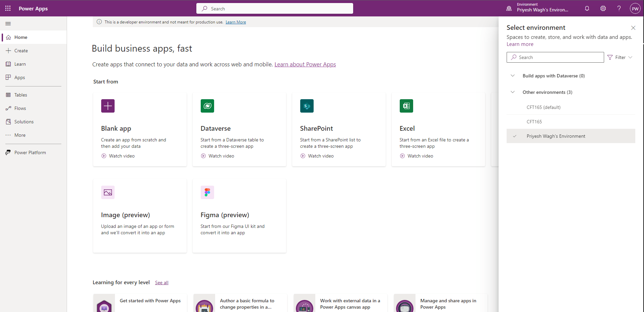644x312 pixels.
Task: Select the CFT165 (default) environment
Action: (543, 107)
